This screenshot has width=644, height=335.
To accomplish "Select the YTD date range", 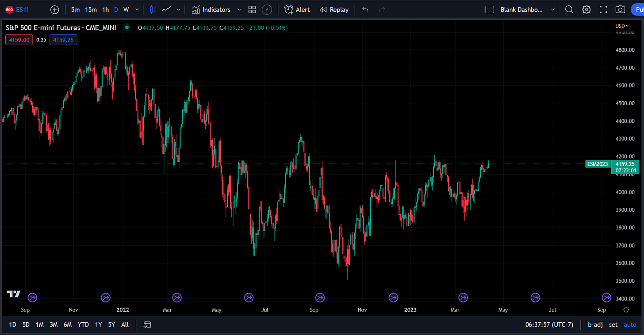I will (x=83, y=324).
